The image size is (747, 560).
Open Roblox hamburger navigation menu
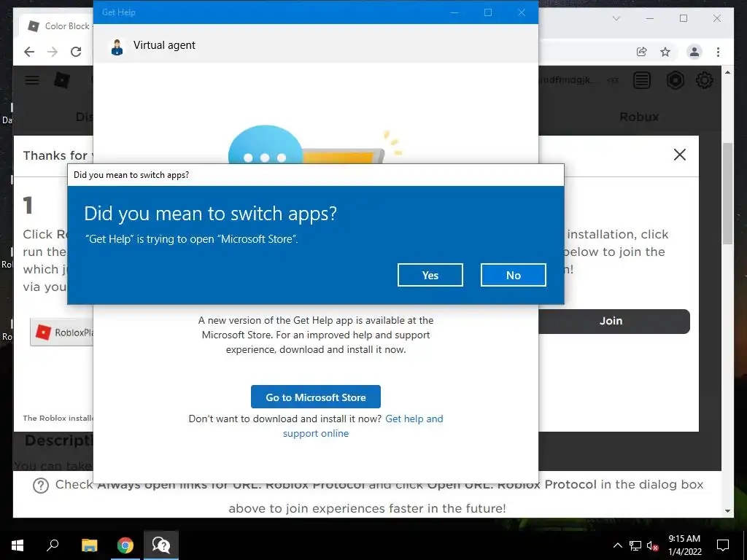pyautogui.click(x=32, y=80)
